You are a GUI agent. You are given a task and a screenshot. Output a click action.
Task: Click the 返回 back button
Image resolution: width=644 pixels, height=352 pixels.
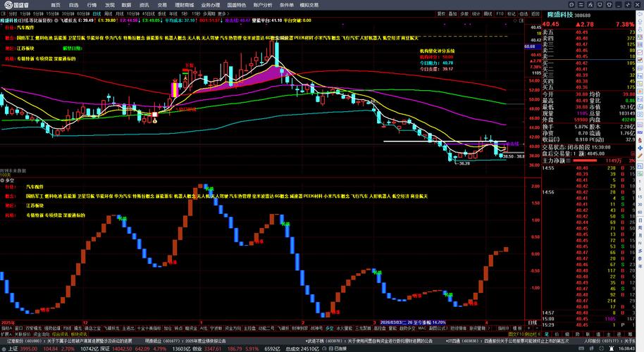click(535, 13)
